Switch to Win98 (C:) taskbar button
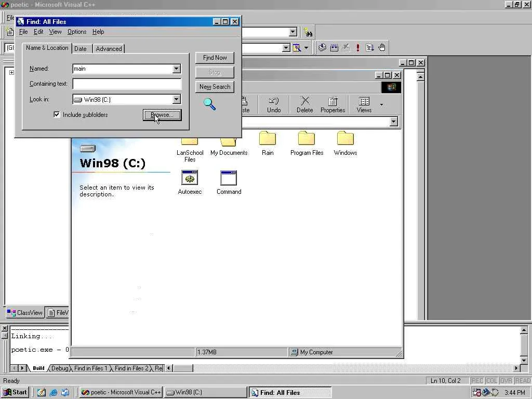The width and height of the screenshot is (532, 399). click(x=206, y=392)
